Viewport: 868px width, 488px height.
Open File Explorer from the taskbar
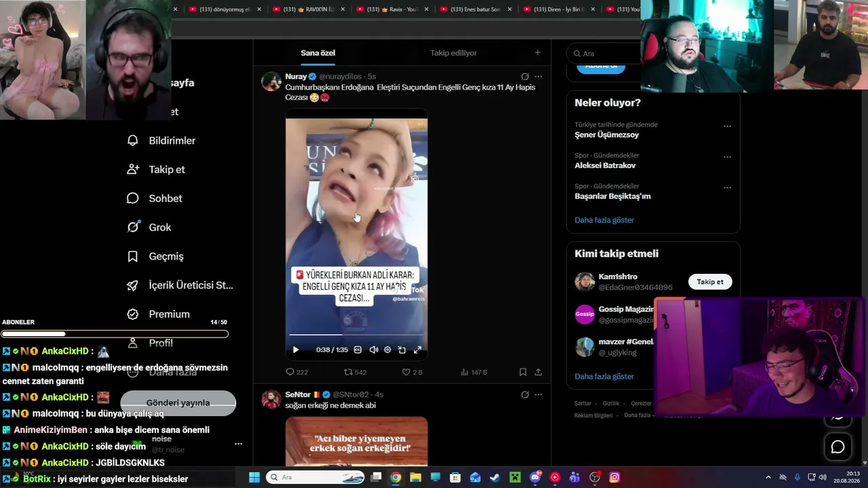pyautogui.click(x=416, y=477)
